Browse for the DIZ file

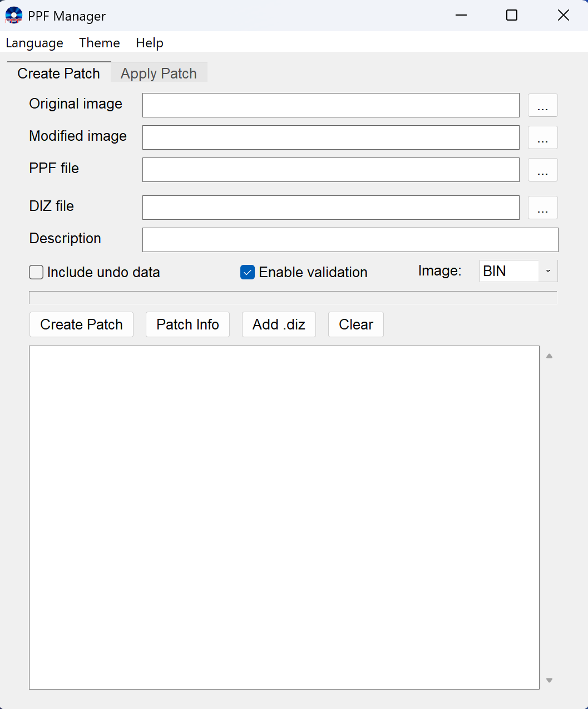542,208
